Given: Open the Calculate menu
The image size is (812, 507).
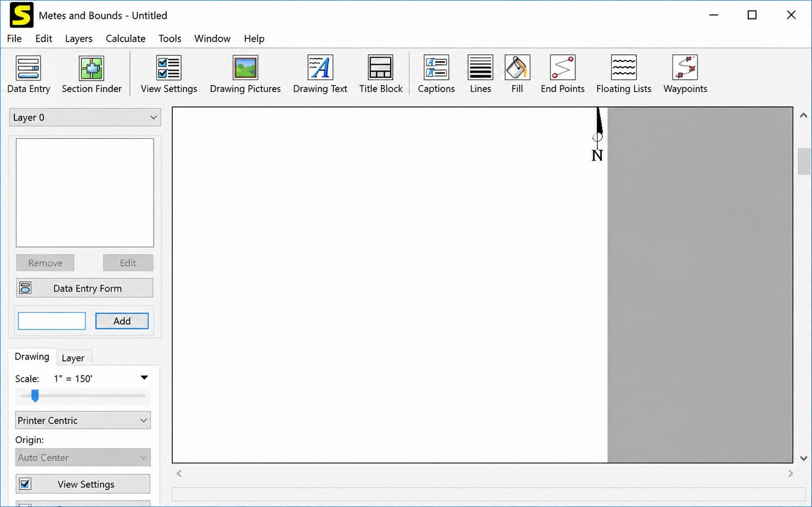Looking at the screenshot, I should click(x=126, y=38).
